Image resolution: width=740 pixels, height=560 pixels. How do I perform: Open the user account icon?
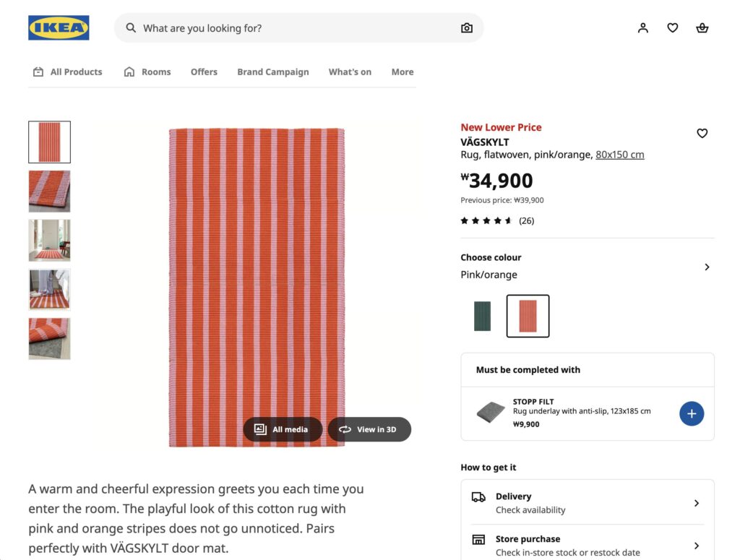click(643, 28)
